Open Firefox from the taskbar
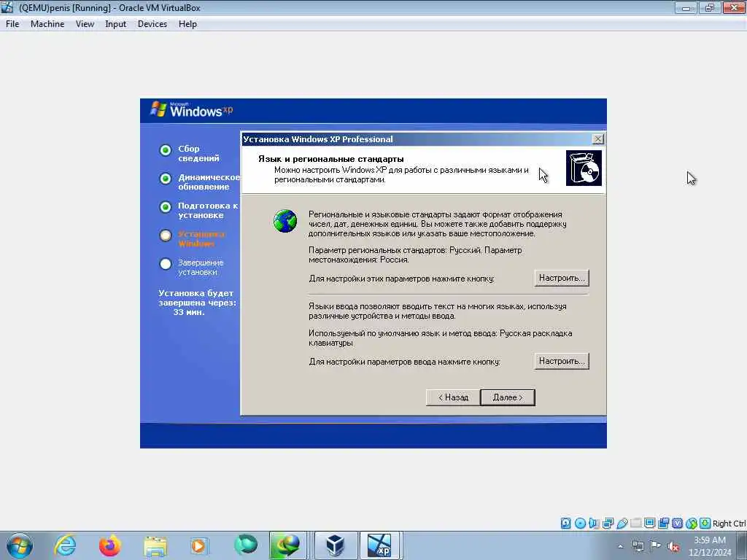The width and height of the screenshot is (747, 560). click(109, 545)
